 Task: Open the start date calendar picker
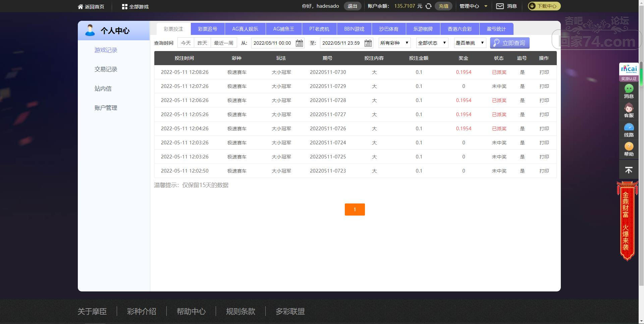[x=299, y=43]
